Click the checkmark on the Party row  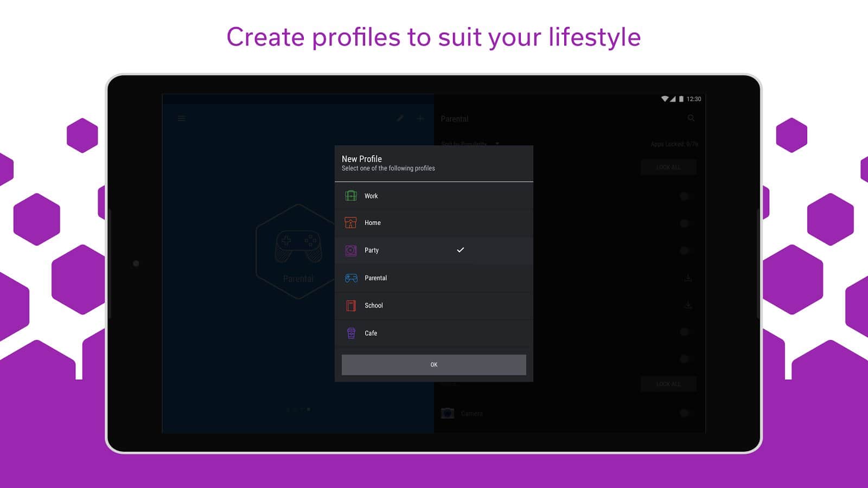pyautogui.click(x=461, y=250)
